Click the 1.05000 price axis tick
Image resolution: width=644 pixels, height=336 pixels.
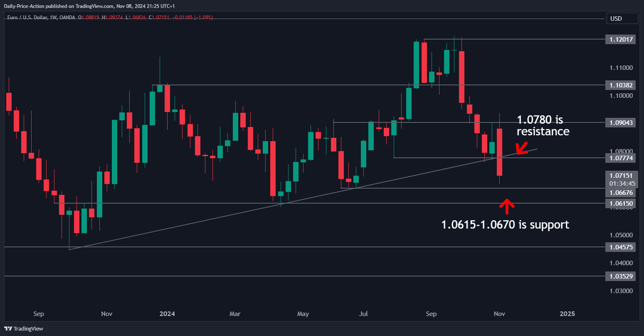(x=621, y=235)
